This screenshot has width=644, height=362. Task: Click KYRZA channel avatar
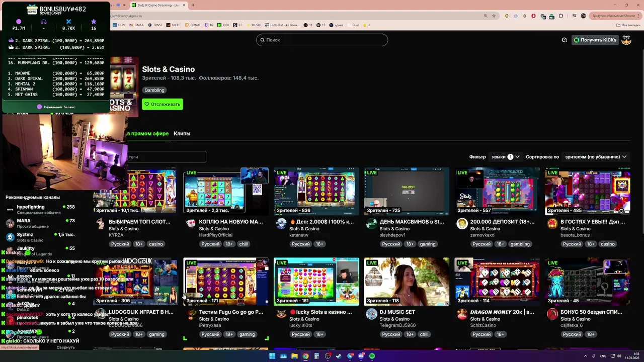click(100, 224)
